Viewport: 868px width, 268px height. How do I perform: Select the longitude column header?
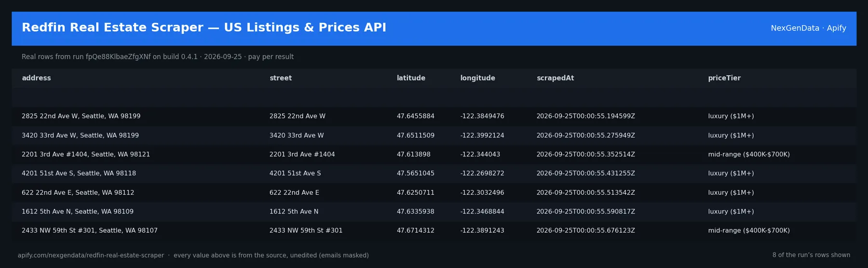[477, 78]
